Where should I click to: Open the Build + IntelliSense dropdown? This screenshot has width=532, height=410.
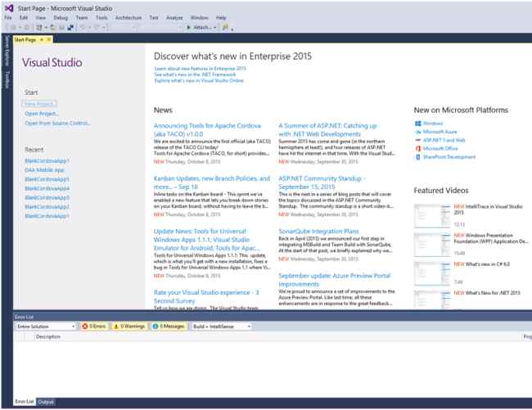[x=221, y=327]
